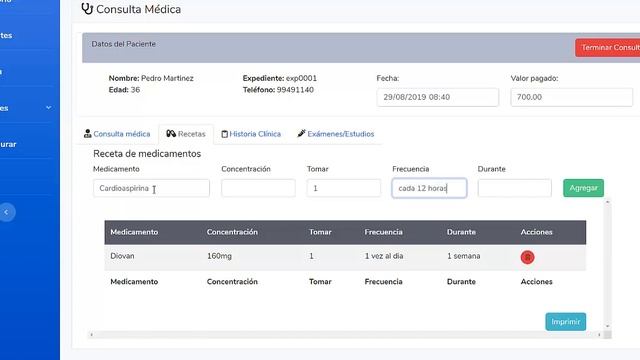
Task: Click the patient name Pedro Martinez
Action: pos(167,78)
